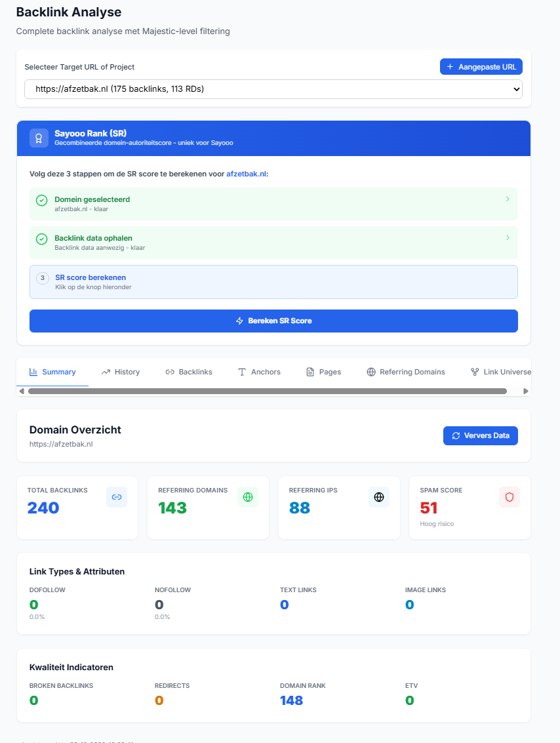Click the REDIRECTS label

[x=172, y=686]
